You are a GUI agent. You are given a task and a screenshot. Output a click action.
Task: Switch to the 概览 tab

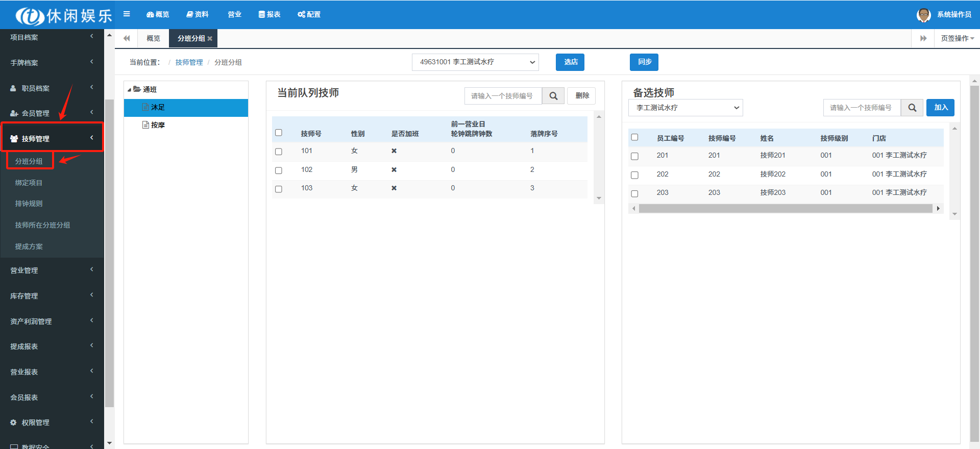coord(153,38)
